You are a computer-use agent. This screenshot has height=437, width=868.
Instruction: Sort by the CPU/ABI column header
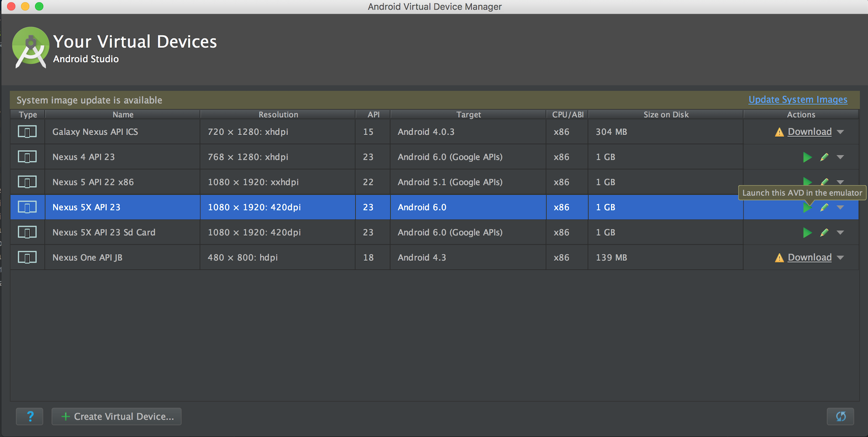click(x=568, y=115)
